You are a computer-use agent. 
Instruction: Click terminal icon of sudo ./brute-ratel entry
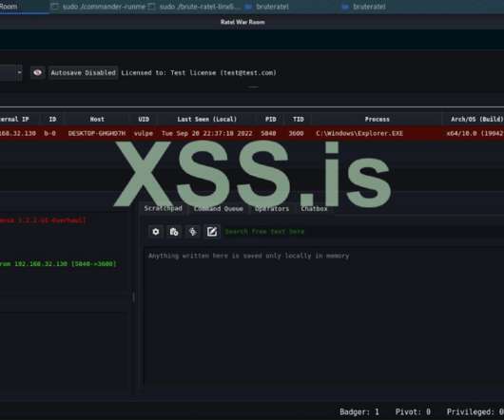(x=152, y=7)
